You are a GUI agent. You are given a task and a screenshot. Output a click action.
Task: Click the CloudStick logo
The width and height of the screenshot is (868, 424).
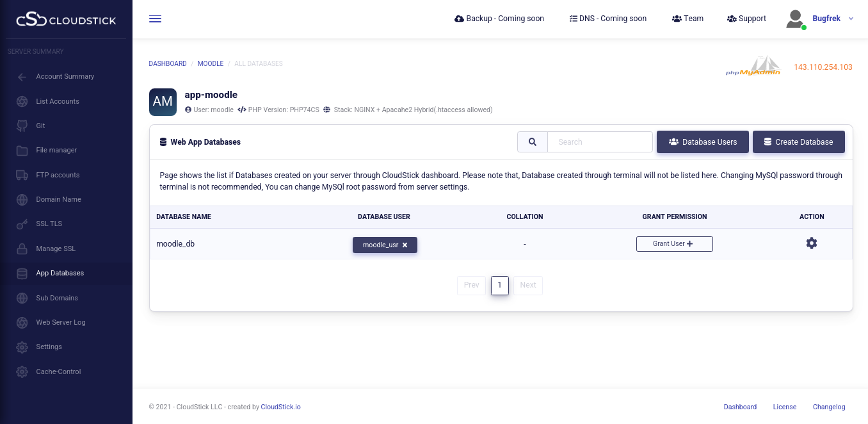coord(66,20)
